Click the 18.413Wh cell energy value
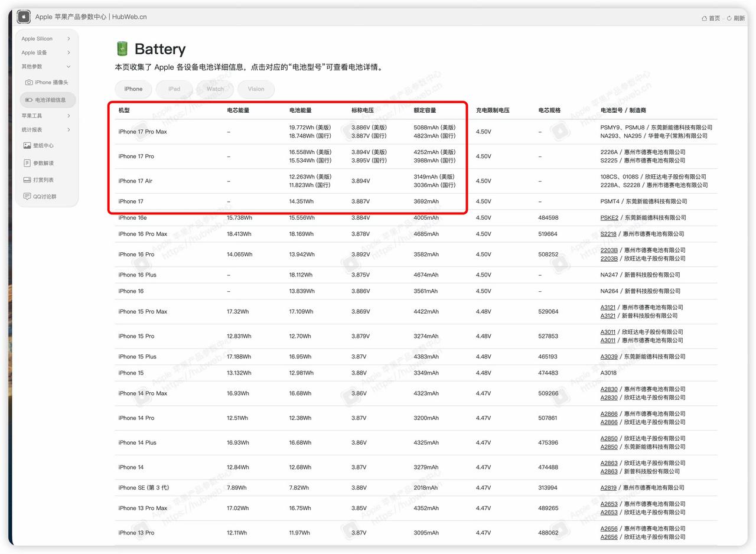This screenshot has width=756, height=554. pyautogui.click(x=239, y=234)
